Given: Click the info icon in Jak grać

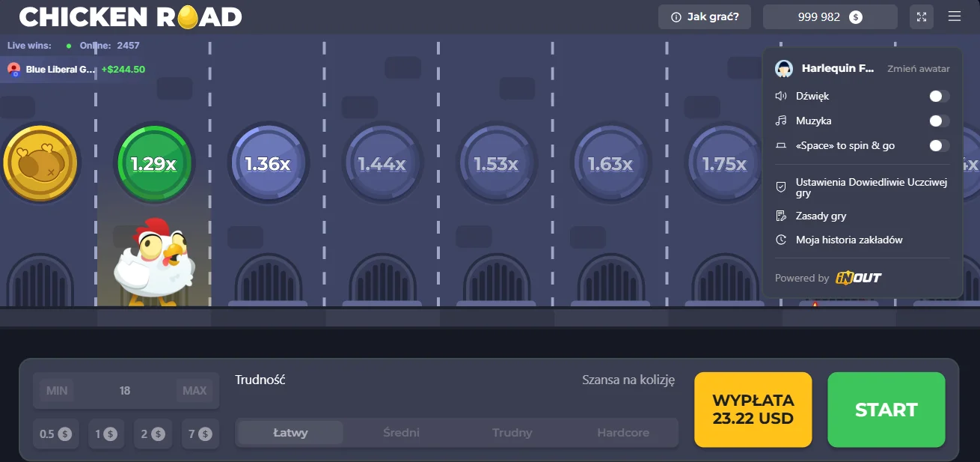Looking at the screenshot, I should pyautogui.click(x=676, y=16).
